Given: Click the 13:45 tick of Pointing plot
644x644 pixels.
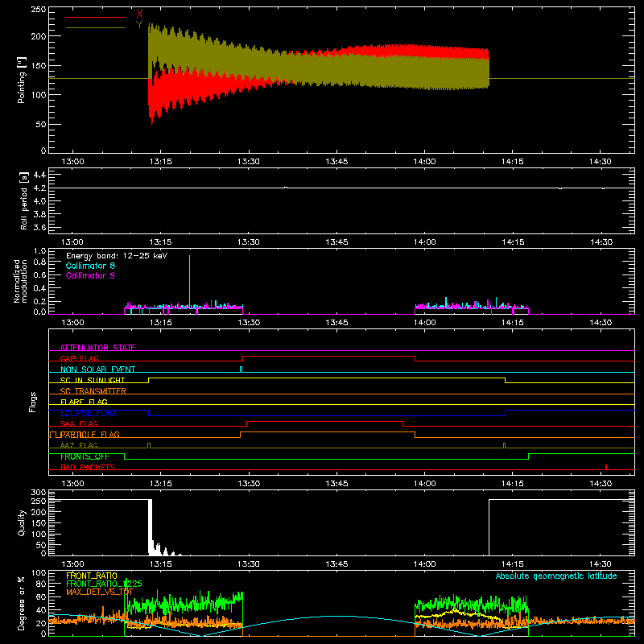Looking at the screenshot, I should pos(336,162).
